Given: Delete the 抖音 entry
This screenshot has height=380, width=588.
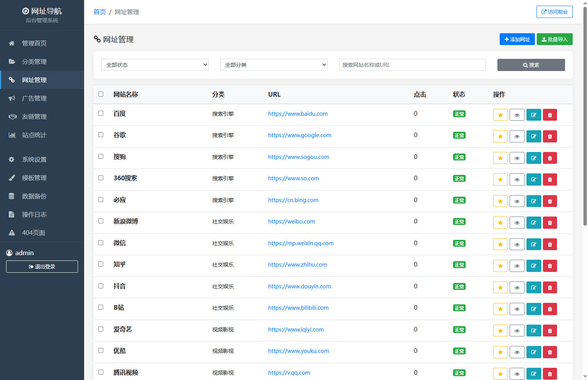Looking at the screenshot, I should (550, 288).
